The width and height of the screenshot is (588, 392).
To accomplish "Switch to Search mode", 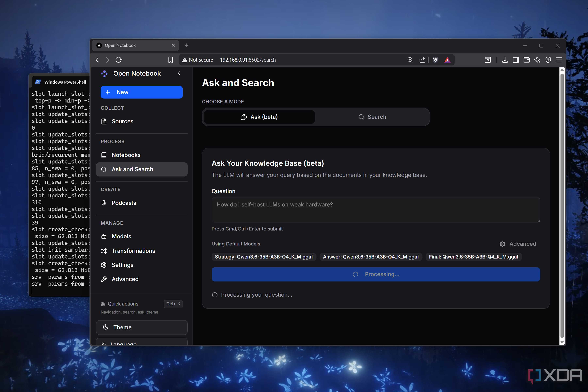I will [372, 117].
